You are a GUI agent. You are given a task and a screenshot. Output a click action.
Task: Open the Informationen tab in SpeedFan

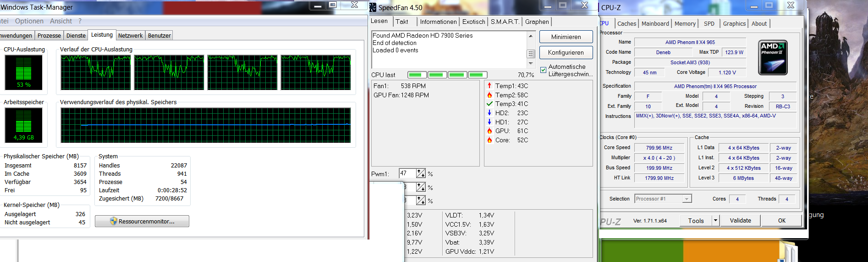(x=439, y=22)
